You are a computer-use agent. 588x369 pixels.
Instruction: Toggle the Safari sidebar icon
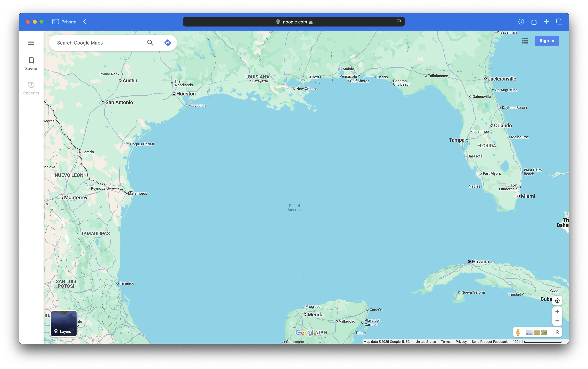(x=55, y=22)
